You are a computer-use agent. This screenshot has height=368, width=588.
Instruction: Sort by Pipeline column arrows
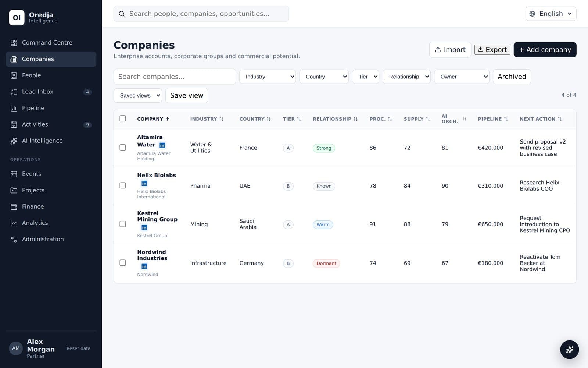tap(506, 119)
